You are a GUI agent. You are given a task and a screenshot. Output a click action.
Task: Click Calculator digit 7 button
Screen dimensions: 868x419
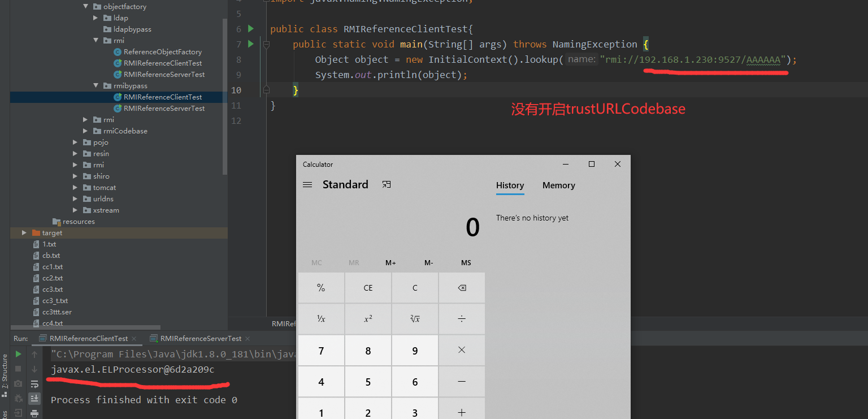click(321, 351)
